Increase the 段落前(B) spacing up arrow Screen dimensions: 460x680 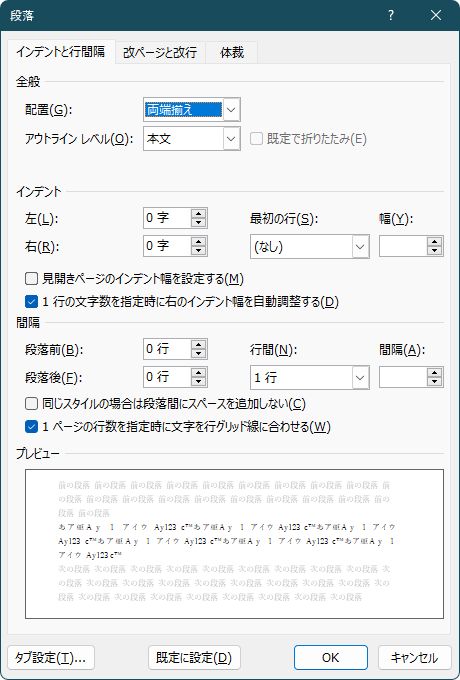click(x=199, y=344)
